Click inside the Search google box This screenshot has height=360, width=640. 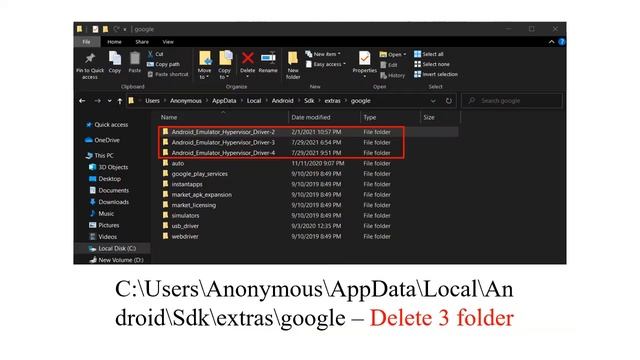click(512, 101)
